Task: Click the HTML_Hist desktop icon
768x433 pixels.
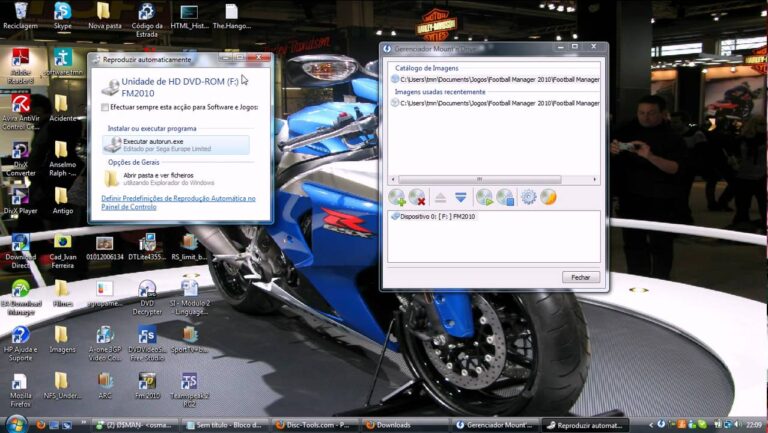Action: [x=189, y=16]
